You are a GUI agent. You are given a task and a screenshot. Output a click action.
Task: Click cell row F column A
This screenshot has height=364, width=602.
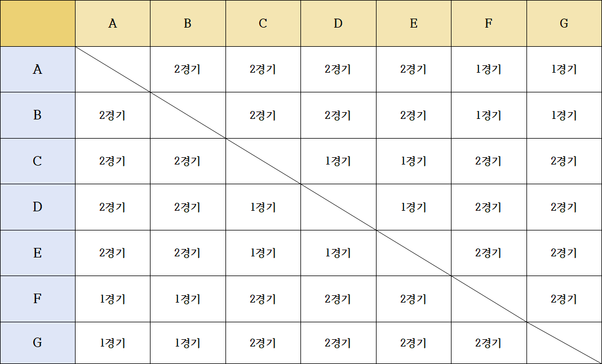(113, 299)
